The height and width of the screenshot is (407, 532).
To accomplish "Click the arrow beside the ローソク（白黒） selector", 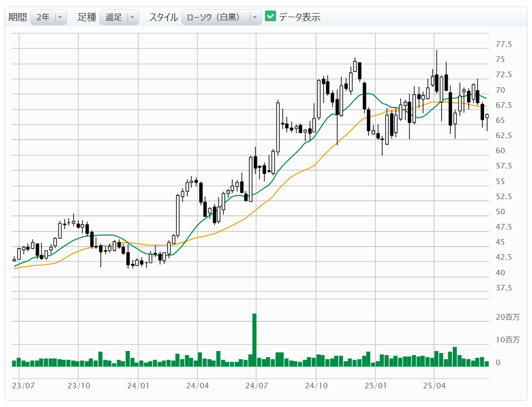I will (254, 17).
